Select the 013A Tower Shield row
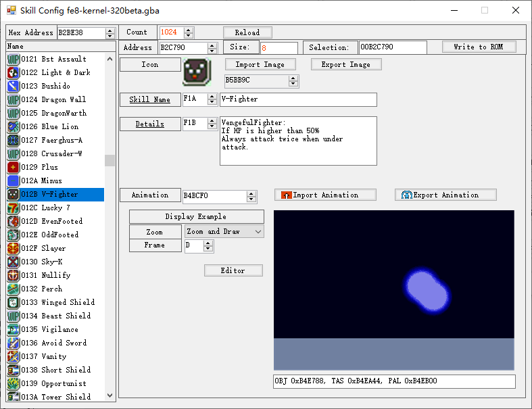Image resolution: width=532 pixels, height=409 pixels. tap(55, 396)
